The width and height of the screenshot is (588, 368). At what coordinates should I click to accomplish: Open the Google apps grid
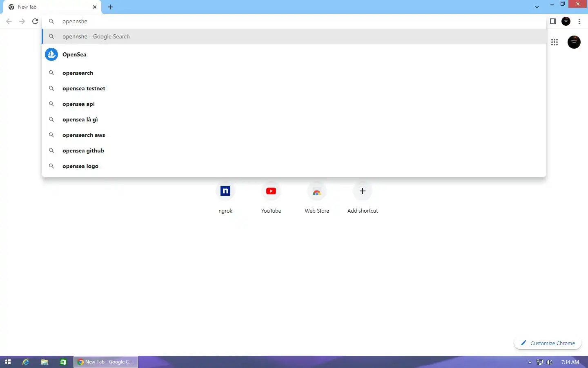click(555, 42)
